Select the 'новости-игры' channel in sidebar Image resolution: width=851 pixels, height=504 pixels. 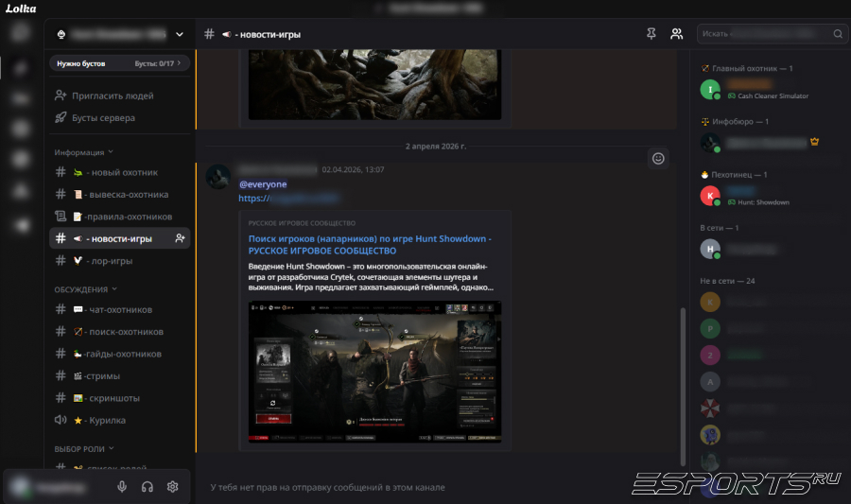tap(119, 238)
